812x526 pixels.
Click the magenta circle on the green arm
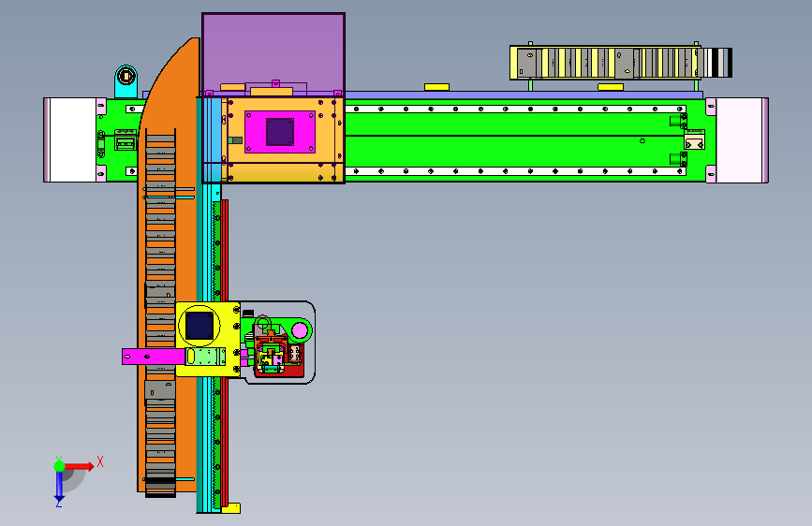300,330
